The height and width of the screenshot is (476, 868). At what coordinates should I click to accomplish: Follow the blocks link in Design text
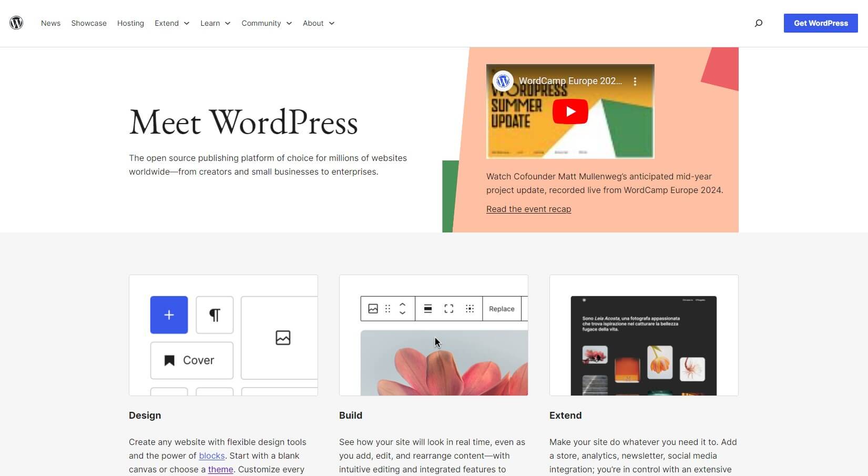pyautogui.click(x=212, y=455)
